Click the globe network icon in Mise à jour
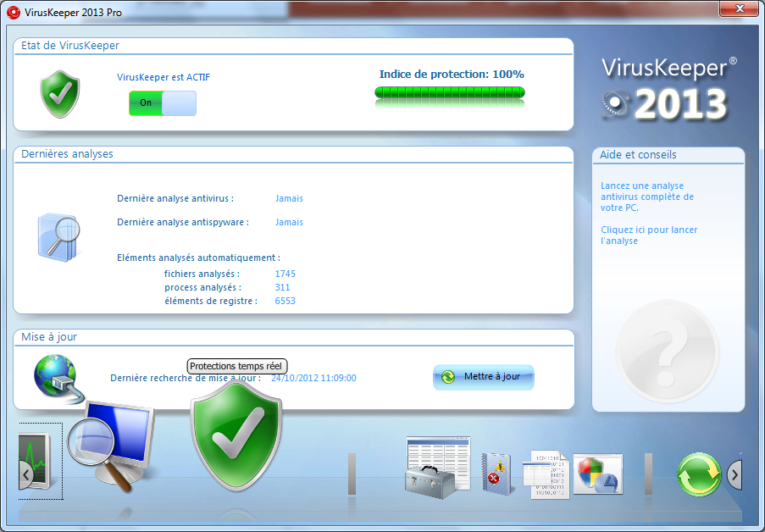The height and width of the screenshot is (532, 765). tap(58, 379)
